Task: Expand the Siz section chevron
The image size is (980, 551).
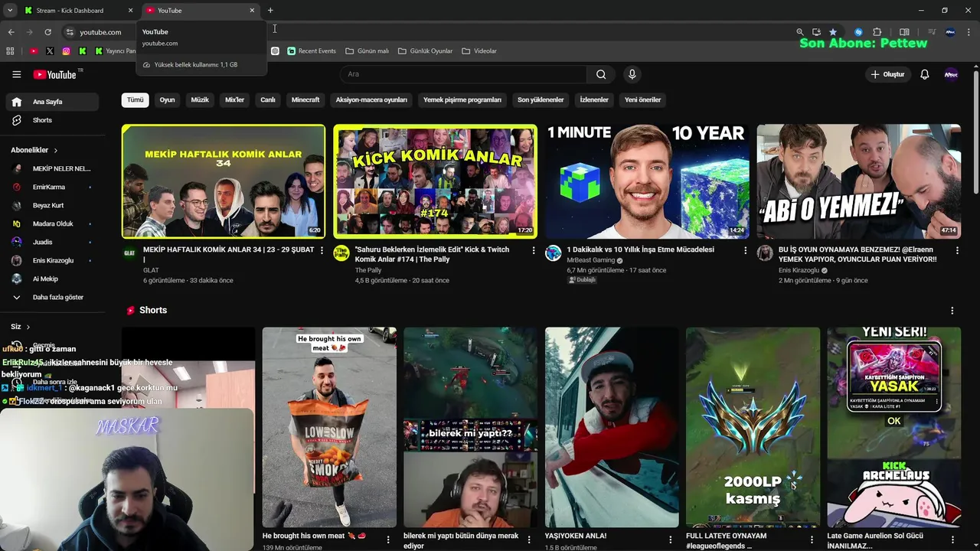Action: coord(28,327)
